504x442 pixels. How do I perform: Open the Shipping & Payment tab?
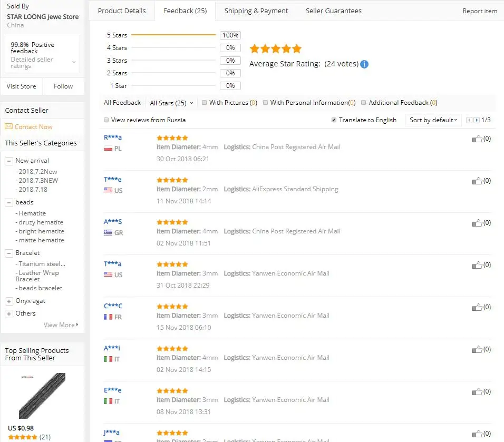(256, 11)
